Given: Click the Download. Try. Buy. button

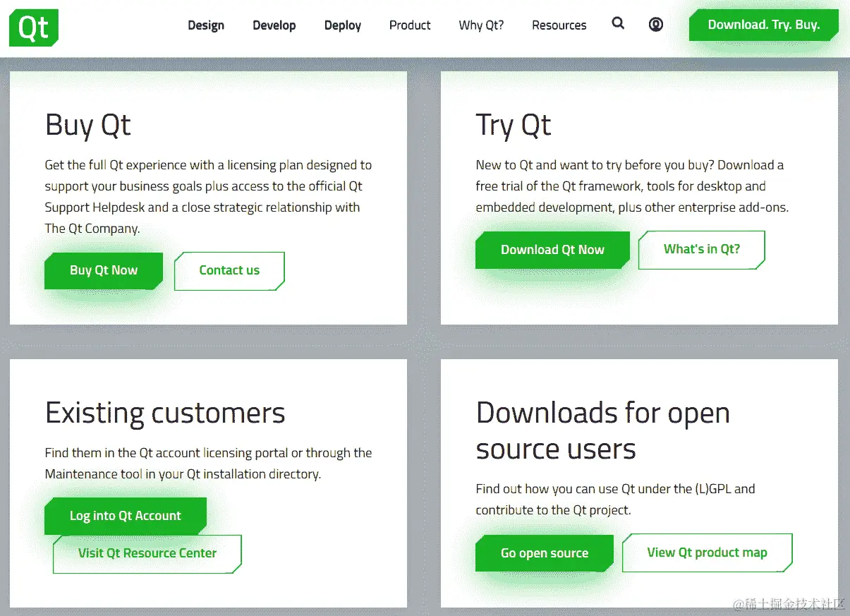Looking at the screenshot, I should 764,25.
